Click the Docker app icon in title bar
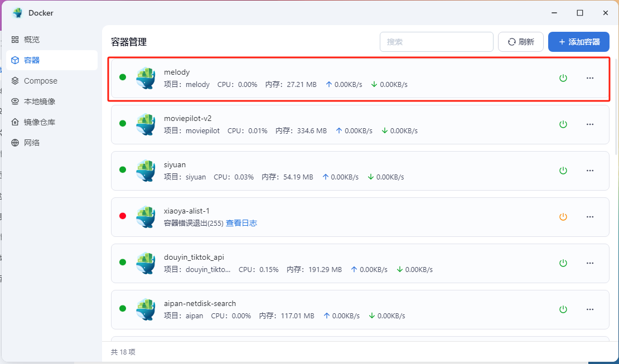Viewport: 619px width, 364px height. [x=17, y=13]
